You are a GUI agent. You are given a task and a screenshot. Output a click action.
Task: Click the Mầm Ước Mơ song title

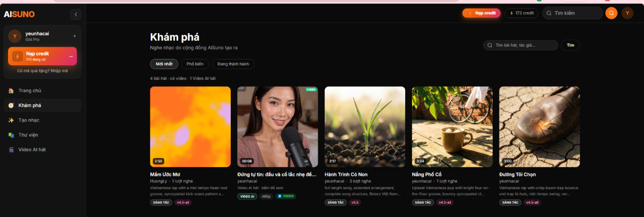tap(166, 175)
